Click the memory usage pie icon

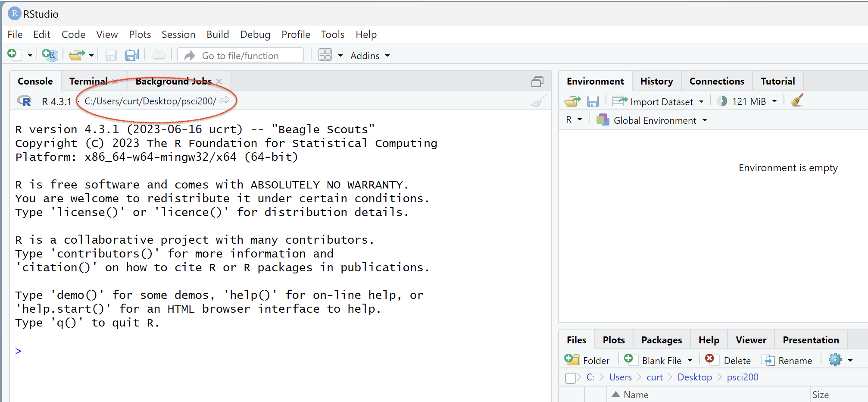click(722, 101)
